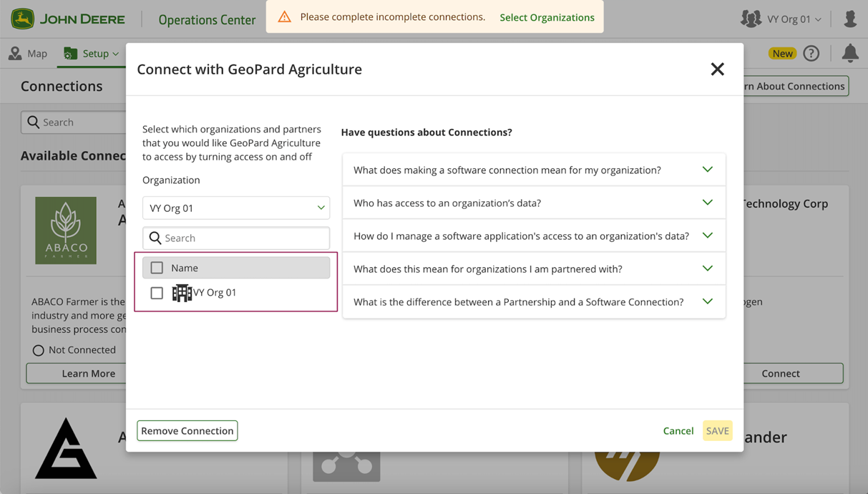This screenshot has width=868, height=494.
Task: Open the user profile icon
Action: click(849, 19)
